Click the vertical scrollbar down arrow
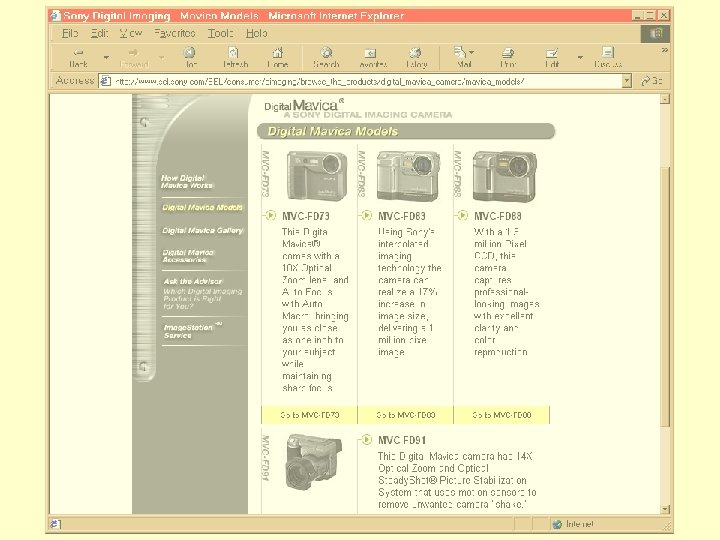The height and width of the screenshot is (540, 720). coord(665,509)
